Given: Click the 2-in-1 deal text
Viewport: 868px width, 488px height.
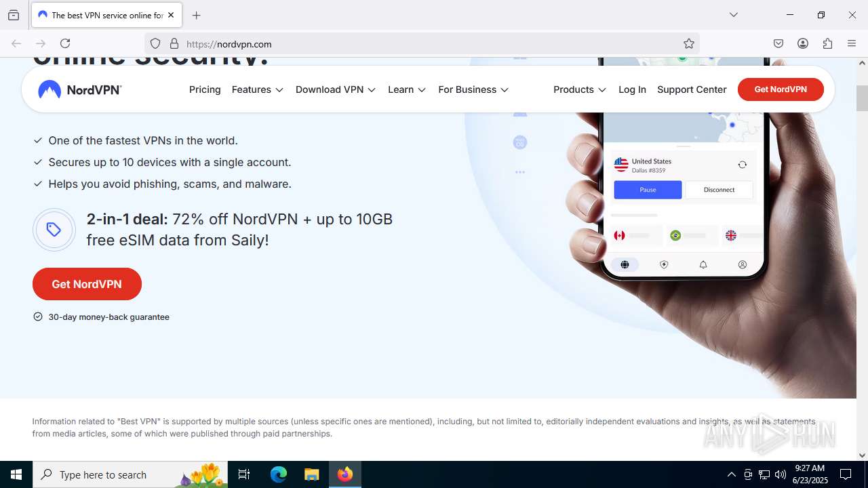Looking at the screenshot, I should pyautogui.click(x=239, y=230).
